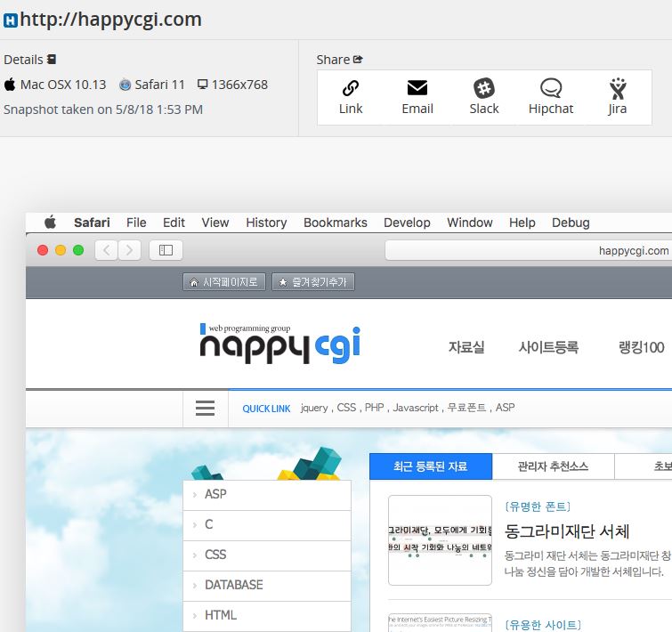Click the Apple logo next to Mac OSX 10.13

pos(10,84)
